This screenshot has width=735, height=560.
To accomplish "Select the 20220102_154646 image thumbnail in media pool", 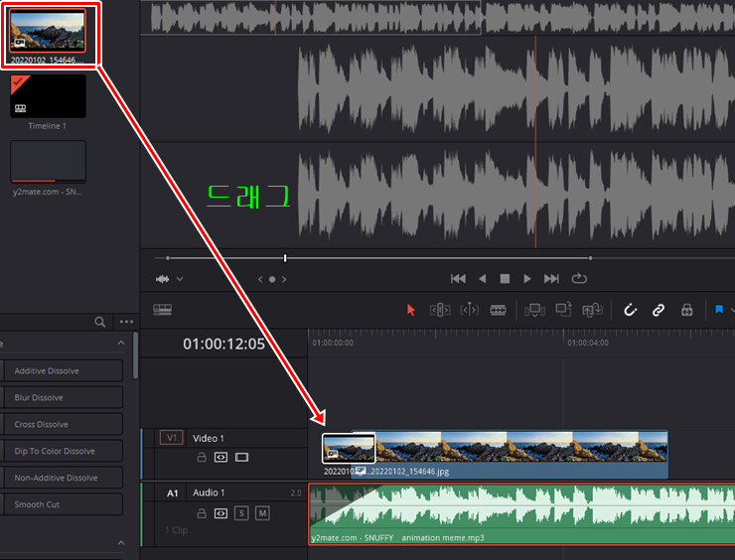I will (48, 31).
